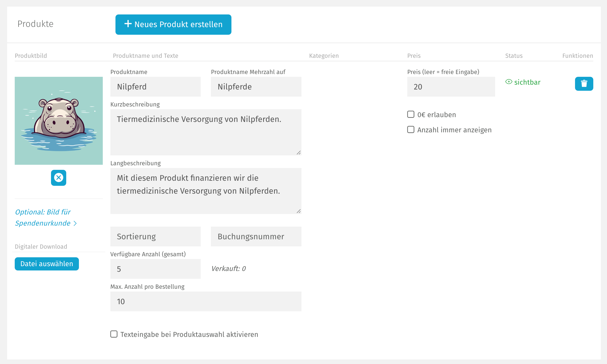Click the hippo product image thumbnail

(59, 121)
